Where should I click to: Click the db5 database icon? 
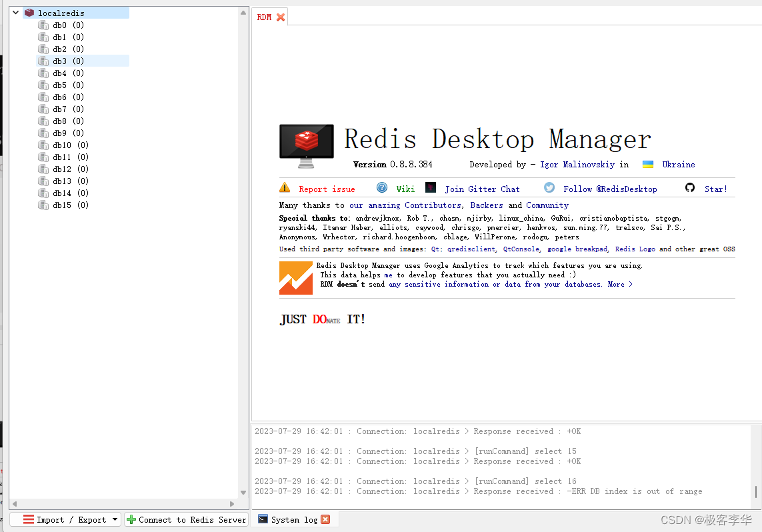click(43, 85)
